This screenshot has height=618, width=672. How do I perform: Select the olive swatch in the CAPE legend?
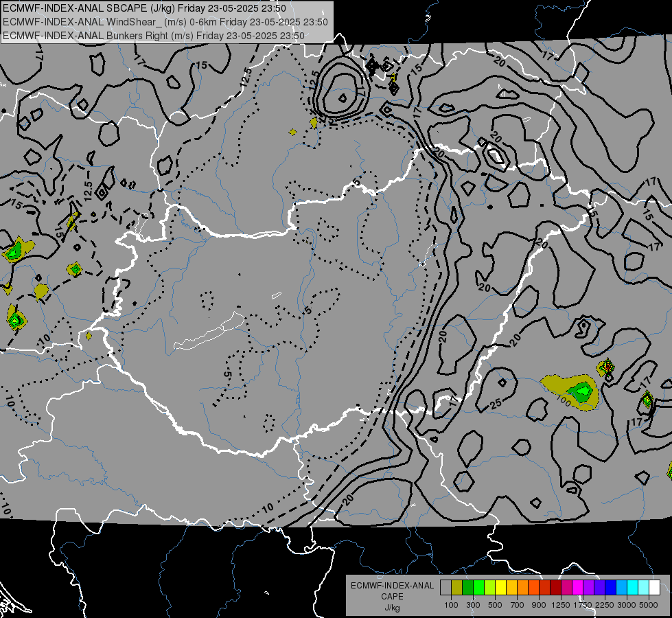click(457, 588)
